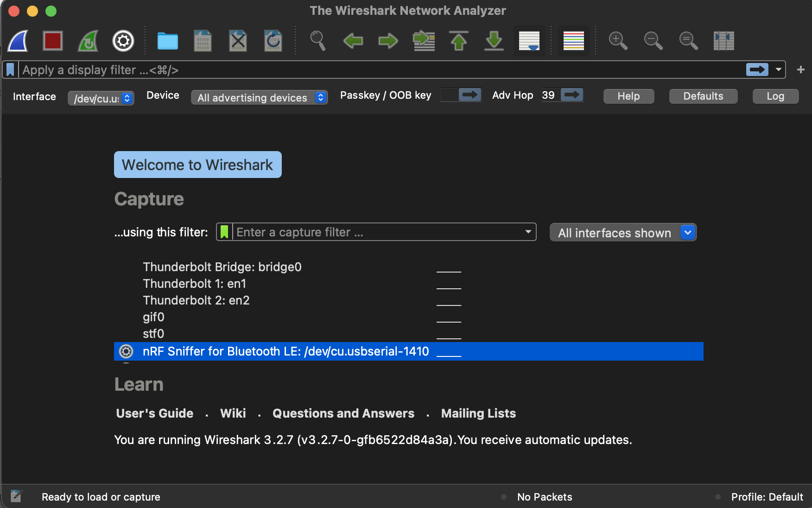The width and height of the screenshot is (812, 508).
Task: Add a display filter button plus
Action: [800, 70]
